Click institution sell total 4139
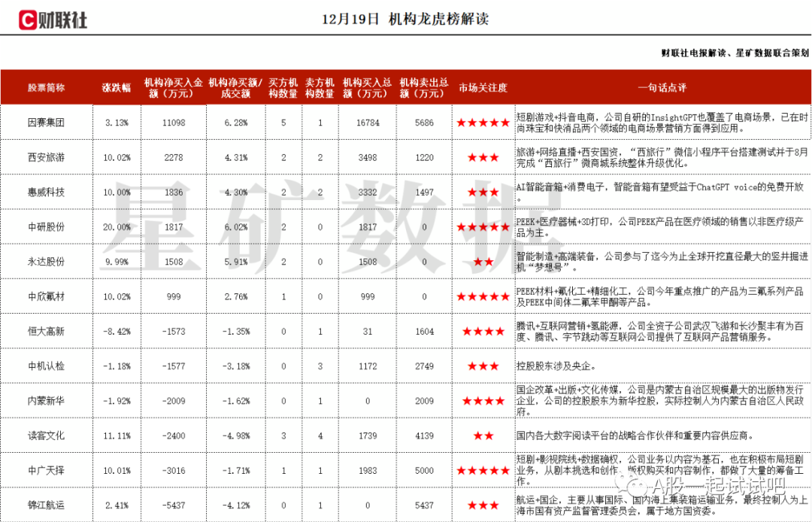The image size is (812, 522). (424, 436)
